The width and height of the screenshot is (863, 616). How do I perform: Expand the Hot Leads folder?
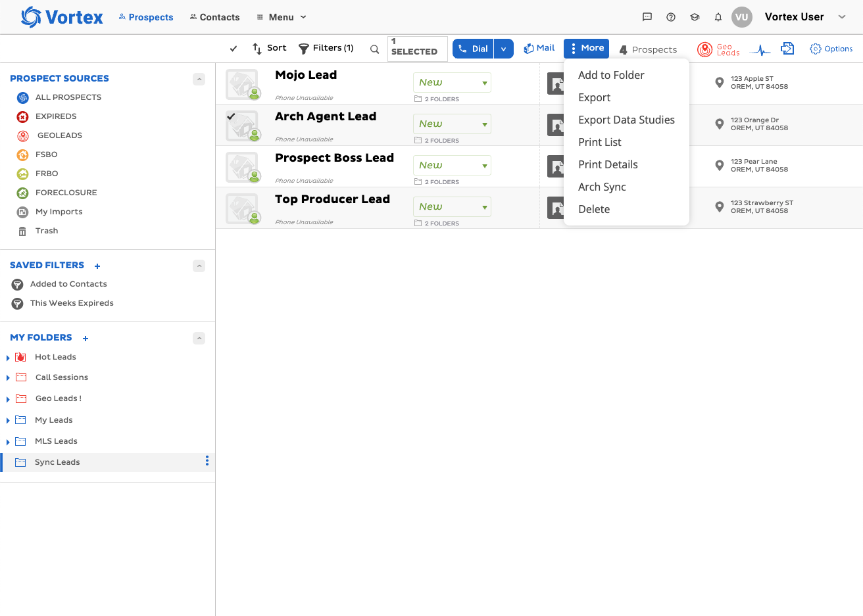coord(8,358)
